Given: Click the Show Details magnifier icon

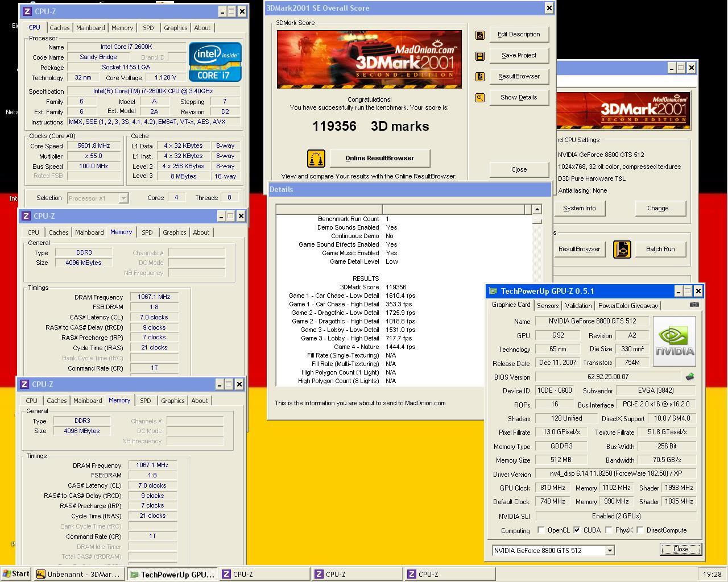Looking at the screenshot, I should (x=480, y=98).
